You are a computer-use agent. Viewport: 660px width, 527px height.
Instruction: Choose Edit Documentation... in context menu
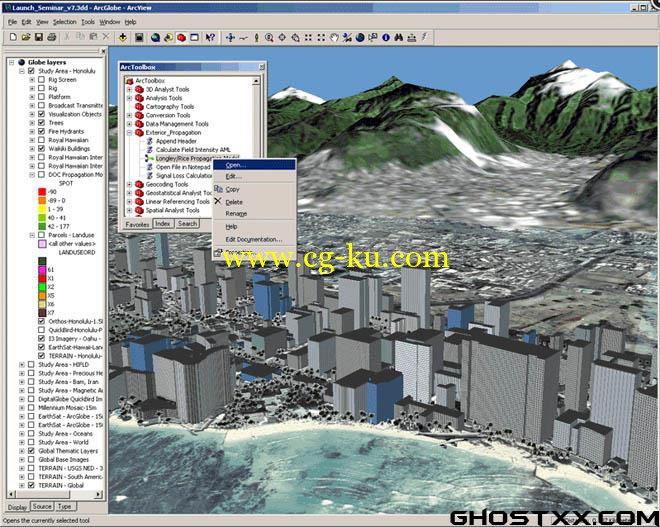coord(254,240)
